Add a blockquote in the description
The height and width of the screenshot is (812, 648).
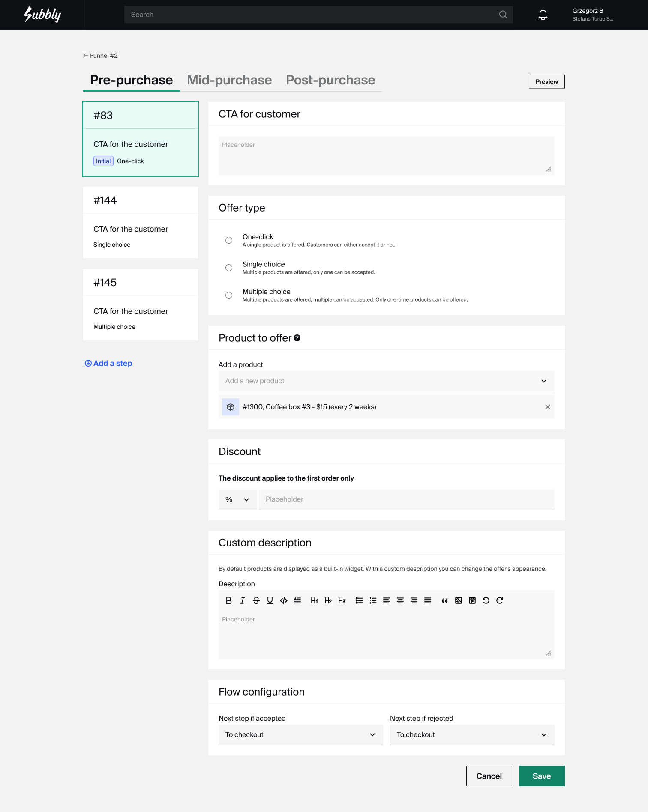(x=445, y=600)
